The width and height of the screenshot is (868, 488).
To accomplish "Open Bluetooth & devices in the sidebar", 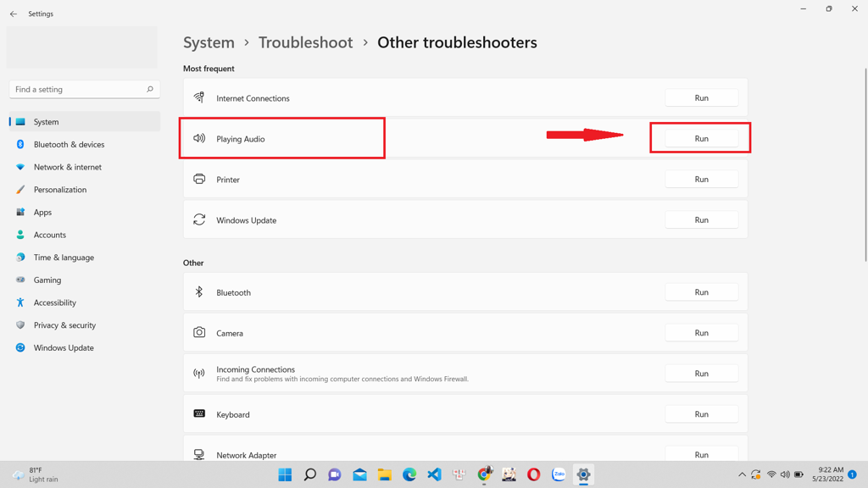I will (85, 144).
